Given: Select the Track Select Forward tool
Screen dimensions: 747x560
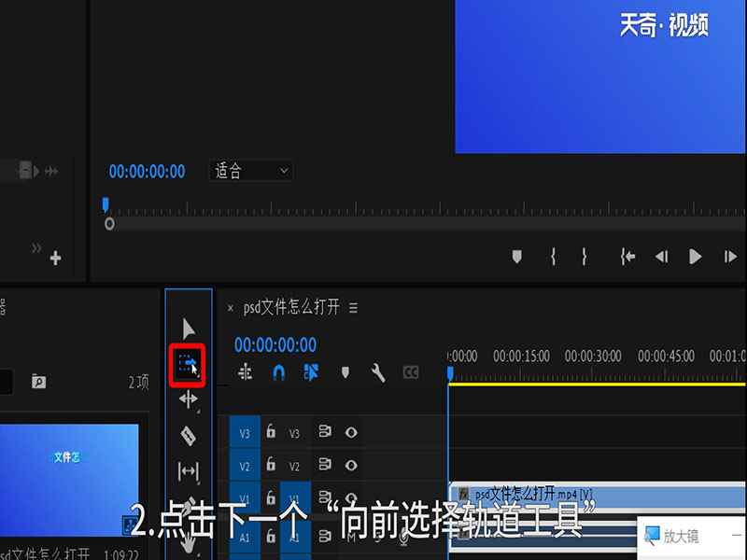Looking at the screenshot, I should [x=187, y=364].
